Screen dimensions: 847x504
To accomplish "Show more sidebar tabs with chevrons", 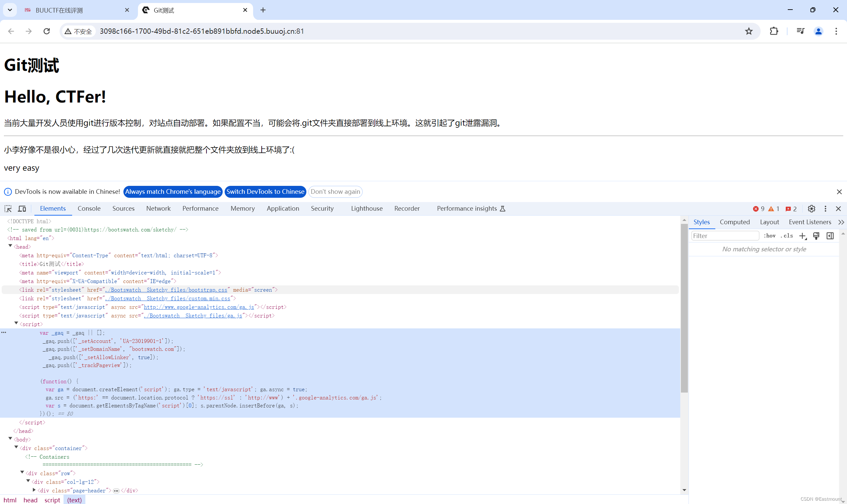I will pos(841,222).
